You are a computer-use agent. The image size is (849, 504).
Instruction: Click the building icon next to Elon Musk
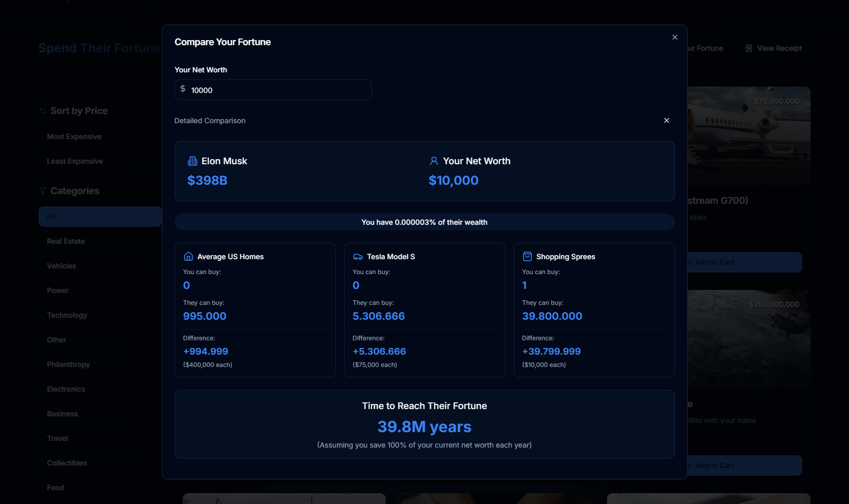[192, 161]
